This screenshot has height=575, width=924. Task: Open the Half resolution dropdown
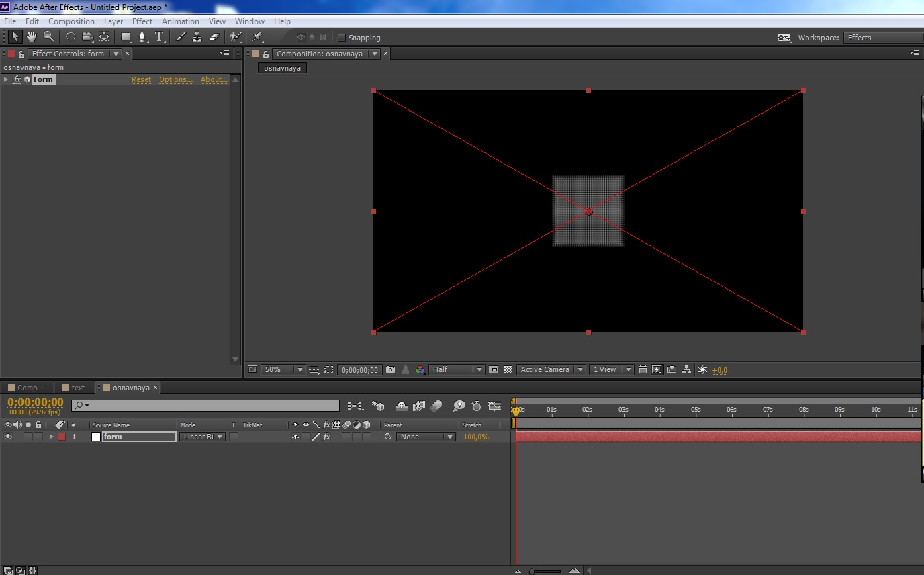(x=457, y=369)
